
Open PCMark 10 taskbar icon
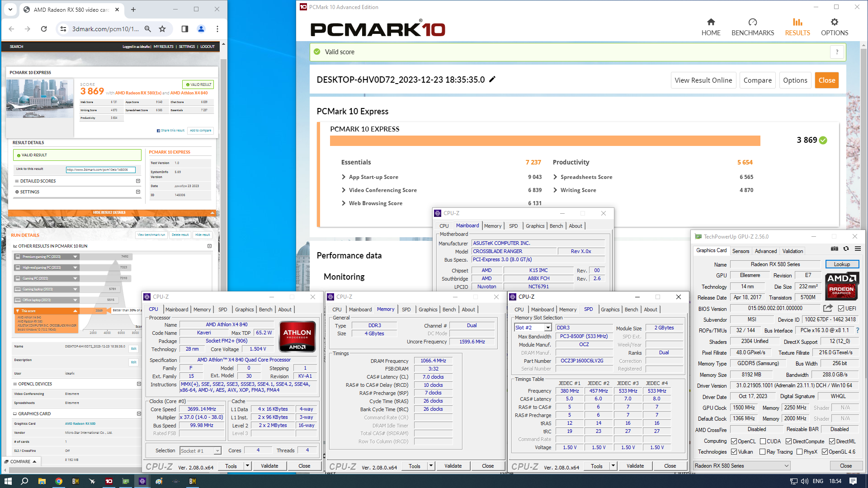click(109, 481)
